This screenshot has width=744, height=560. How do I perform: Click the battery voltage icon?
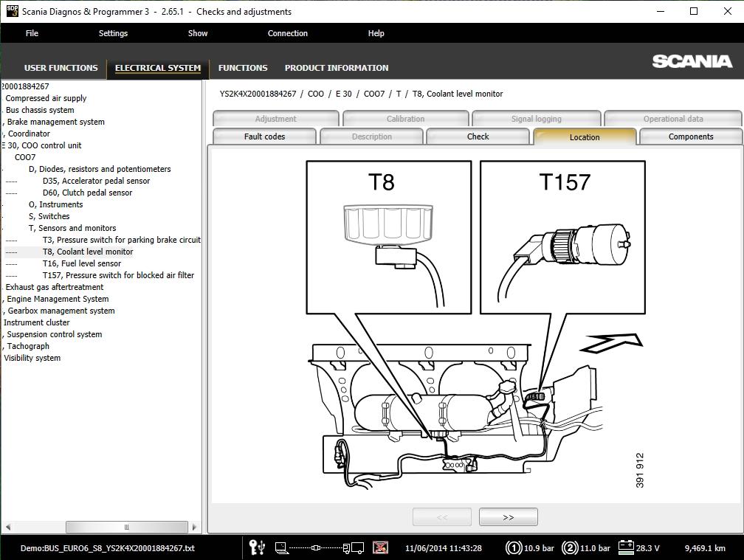626,547
